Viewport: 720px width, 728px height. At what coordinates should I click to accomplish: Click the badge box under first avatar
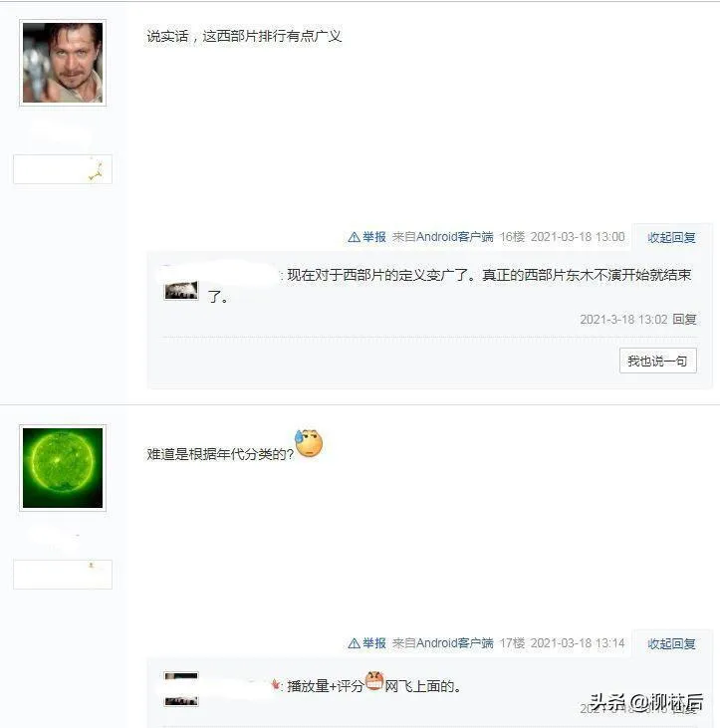click(63, 169)
